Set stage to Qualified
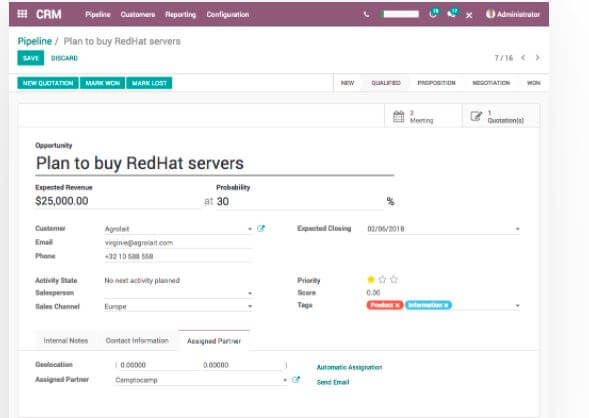Viewport: 589px width, 418px height. pos(386,83)
